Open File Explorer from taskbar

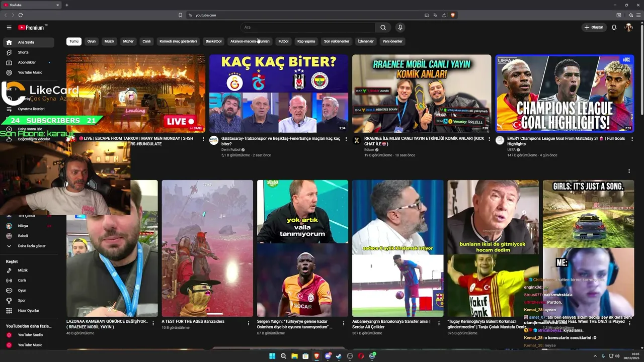point(294,356)
